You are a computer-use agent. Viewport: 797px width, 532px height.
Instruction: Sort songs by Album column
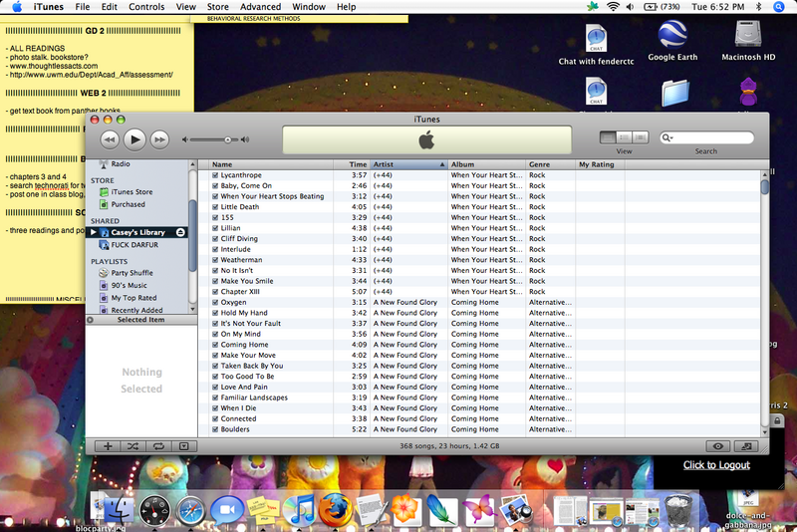coord(486,164)
